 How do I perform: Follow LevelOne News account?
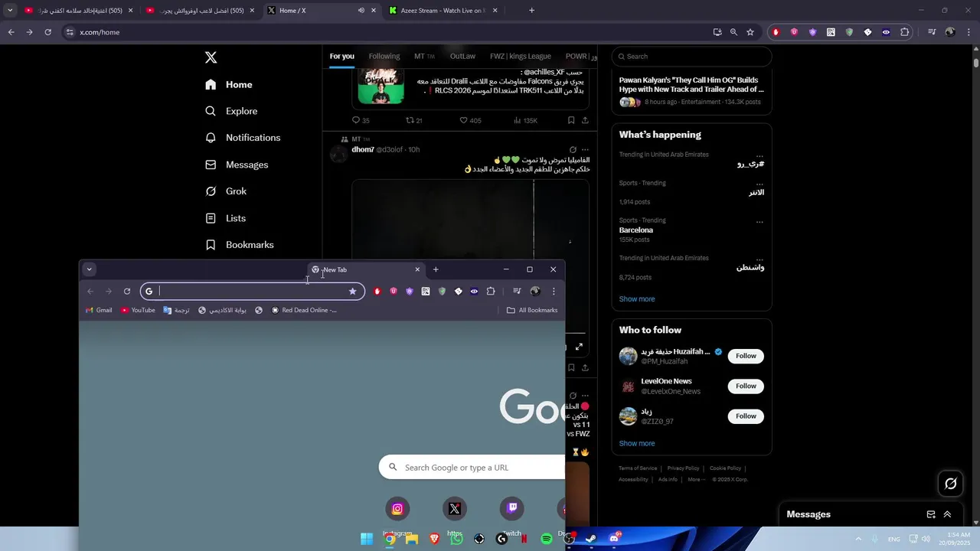pos(746,386)
